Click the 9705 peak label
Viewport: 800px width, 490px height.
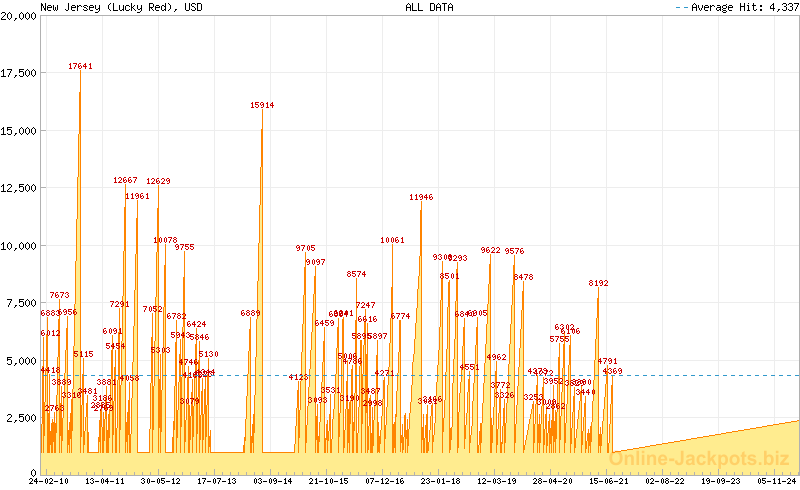tap(305, 248)
